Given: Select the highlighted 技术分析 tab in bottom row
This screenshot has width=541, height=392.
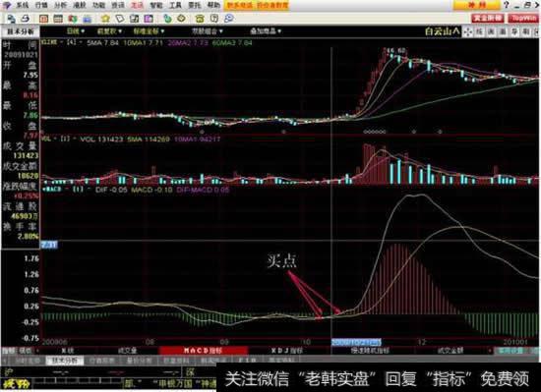Looking at the screenshot, I should (x=65, y=361).
